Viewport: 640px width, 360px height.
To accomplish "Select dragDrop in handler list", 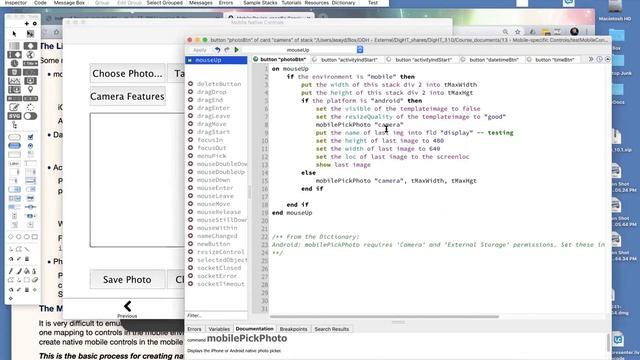I will pyautogui.click(x=211, y=92).
